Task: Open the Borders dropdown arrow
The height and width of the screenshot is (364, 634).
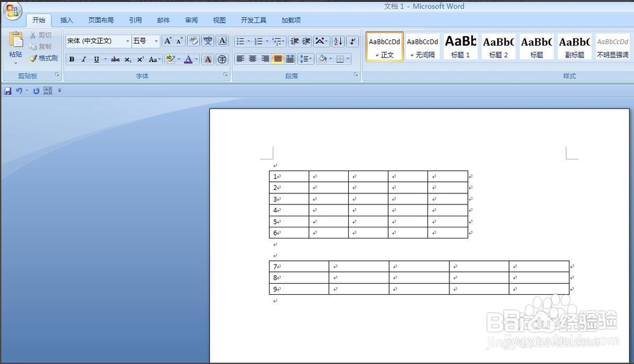Action: (347, 59)
